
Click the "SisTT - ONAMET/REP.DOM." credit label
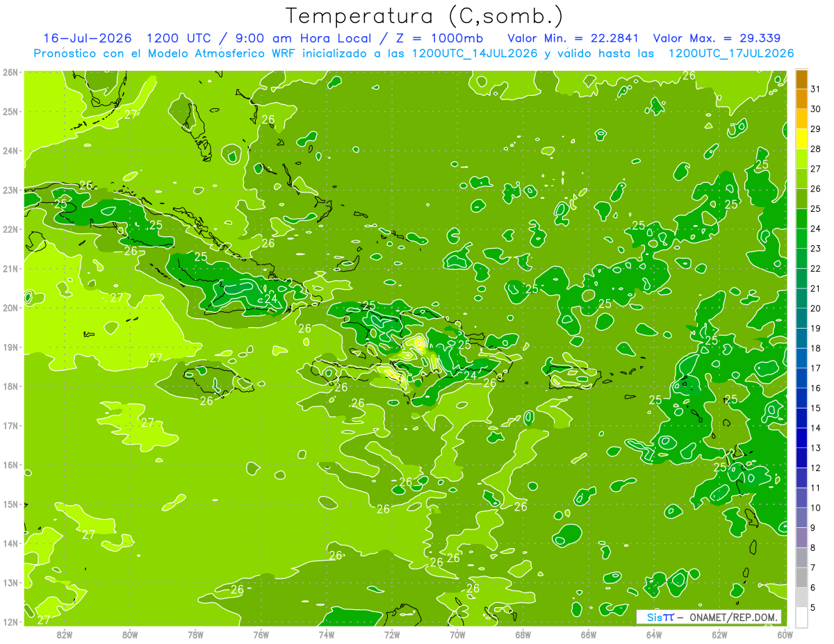point(710,617)
